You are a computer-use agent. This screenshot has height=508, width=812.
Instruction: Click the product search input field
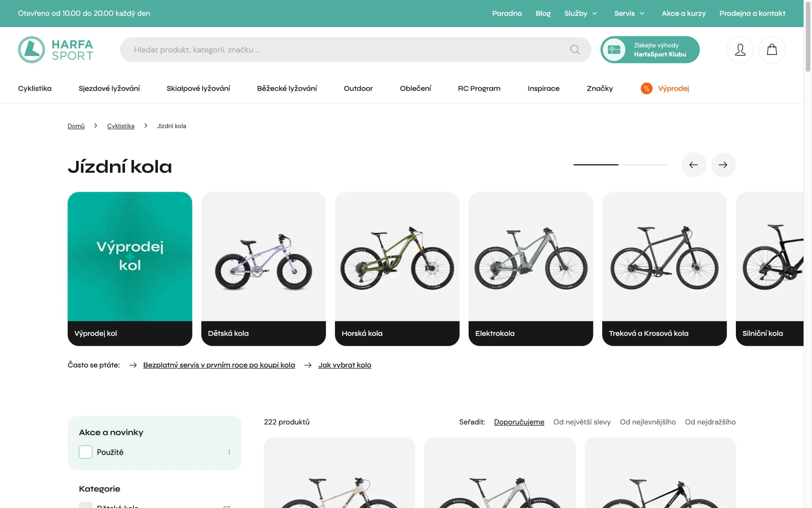(355, 50)
